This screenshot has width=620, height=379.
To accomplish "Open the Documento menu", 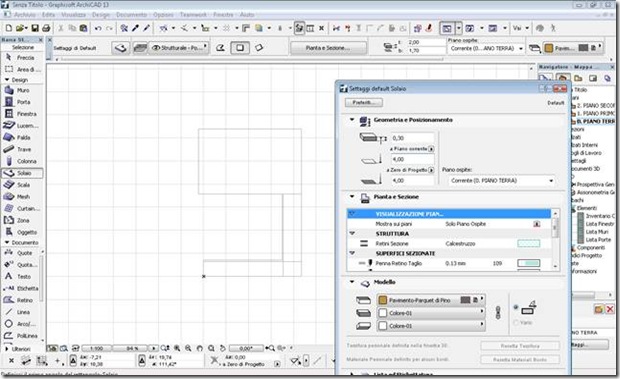I will (131, 15).
